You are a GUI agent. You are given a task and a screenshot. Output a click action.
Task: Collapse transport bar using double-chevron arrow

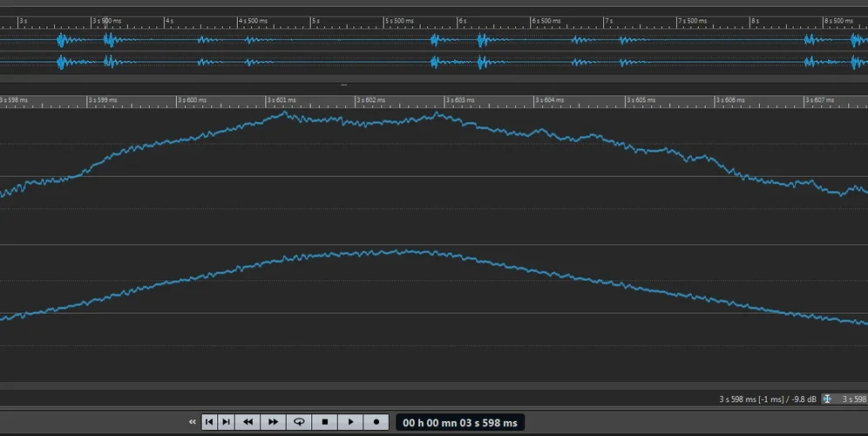click(x=193, y=422)
